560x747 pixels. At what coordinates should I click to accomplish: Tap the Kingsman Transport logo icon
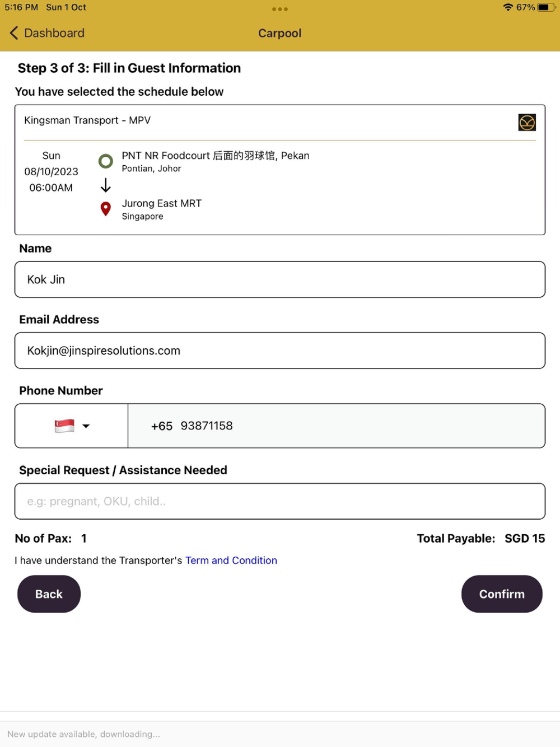pos(526,122)
